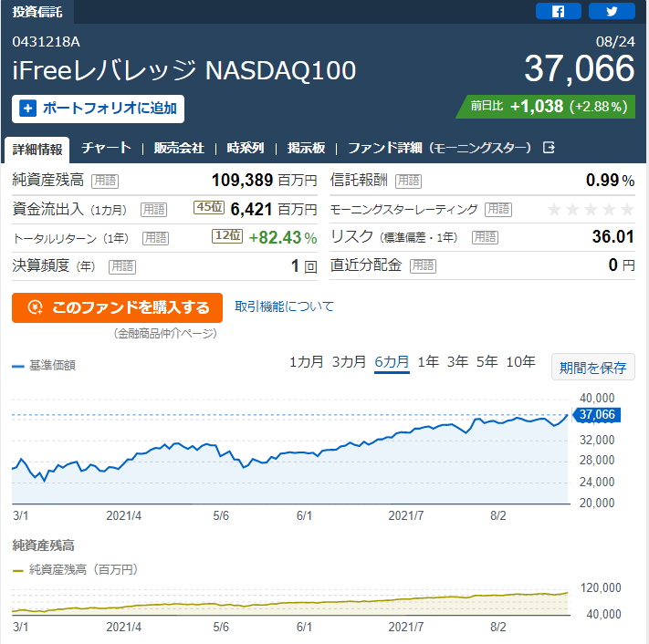Click 用語 glossary icon beside 決算頻度
Viewport: 649px width, 644px height.
pyautogui.click(x=122, y=266)
